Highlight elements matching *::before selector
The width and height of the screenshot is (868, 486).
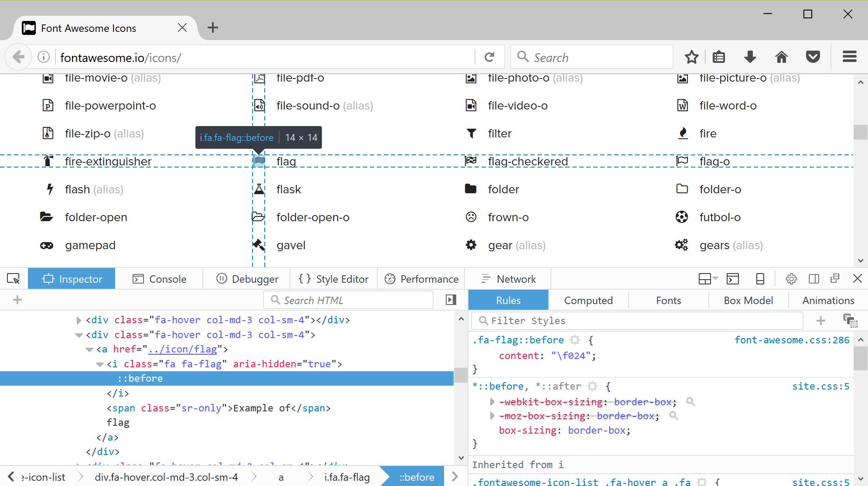[x=592, y=386]
